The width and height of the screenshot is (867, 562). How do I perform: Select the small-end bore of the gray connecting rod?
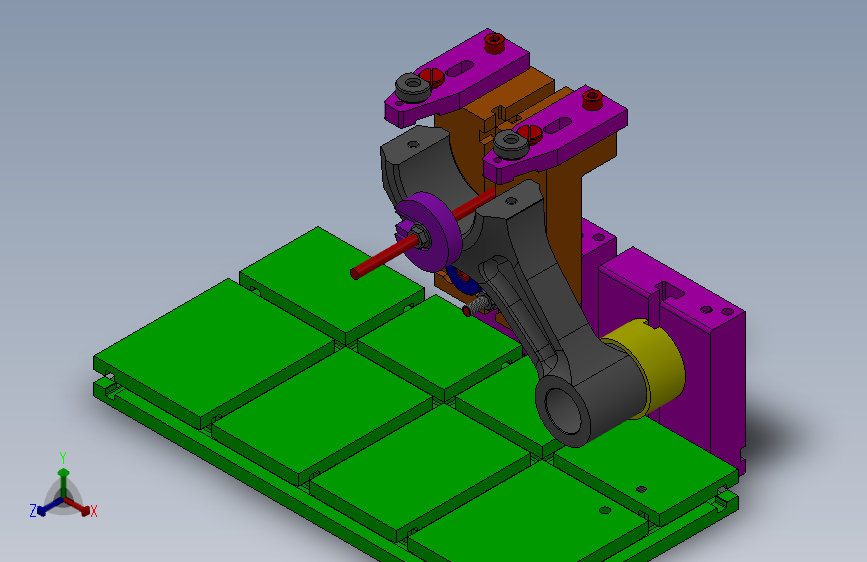pyautogui.click(x=564, y=410)
